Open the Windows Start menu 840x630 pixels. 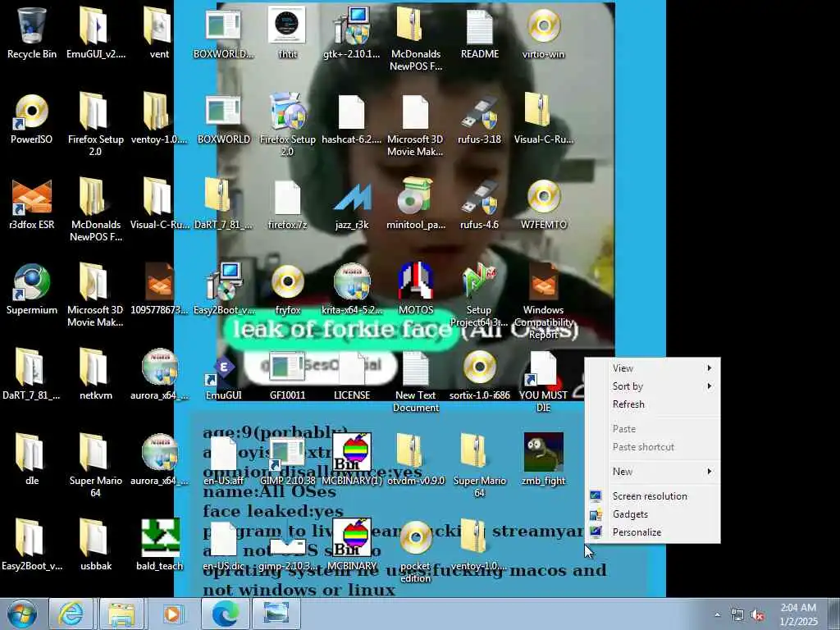[x=21, y=614]
